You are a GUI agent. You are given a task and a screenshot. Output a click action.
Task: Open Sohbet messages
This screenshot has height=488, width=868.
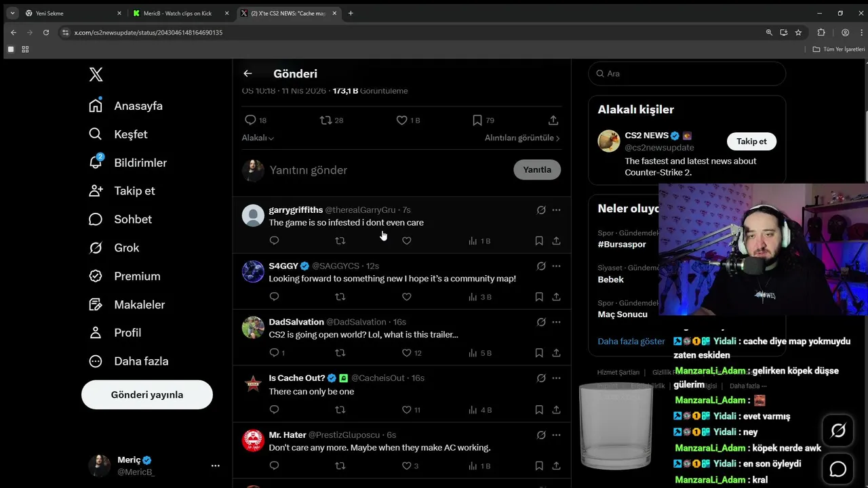coord(120,219)
